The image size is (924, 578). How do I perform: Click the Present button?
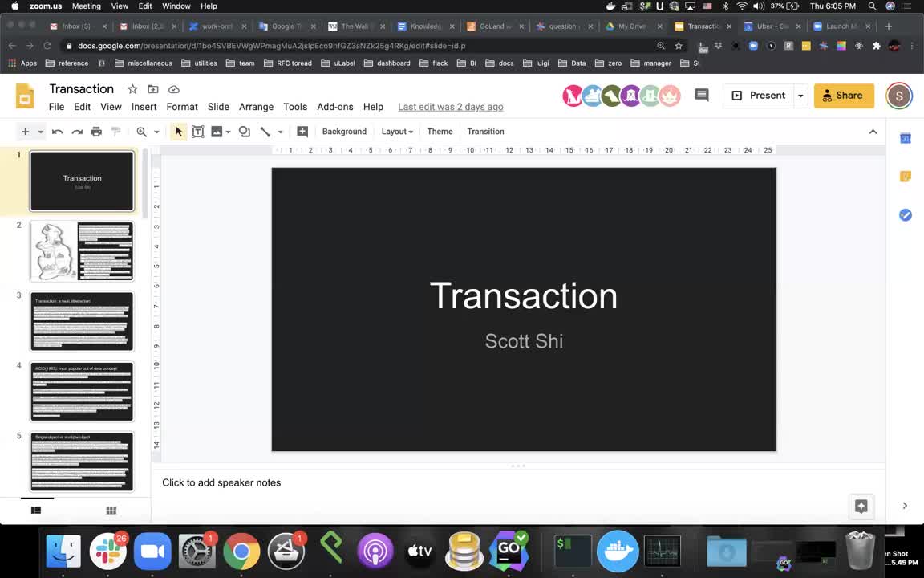[759, 96]
